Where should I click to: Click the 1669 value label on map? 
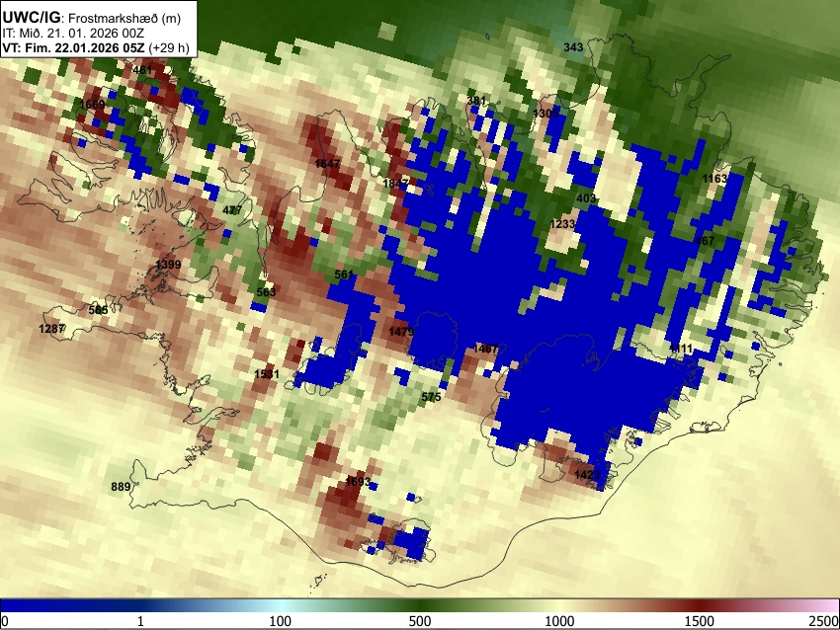[x=92, y=104]
